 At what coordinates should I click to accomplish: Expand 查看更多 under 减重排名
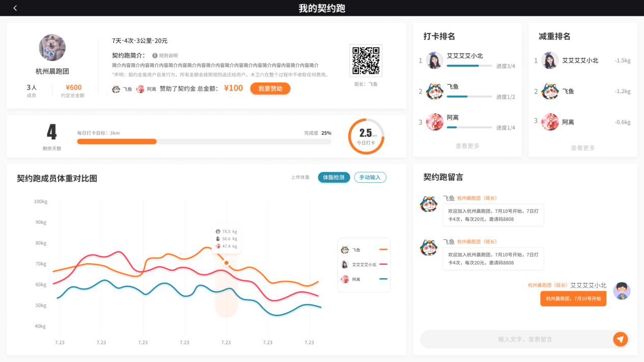tap(582, 148)
